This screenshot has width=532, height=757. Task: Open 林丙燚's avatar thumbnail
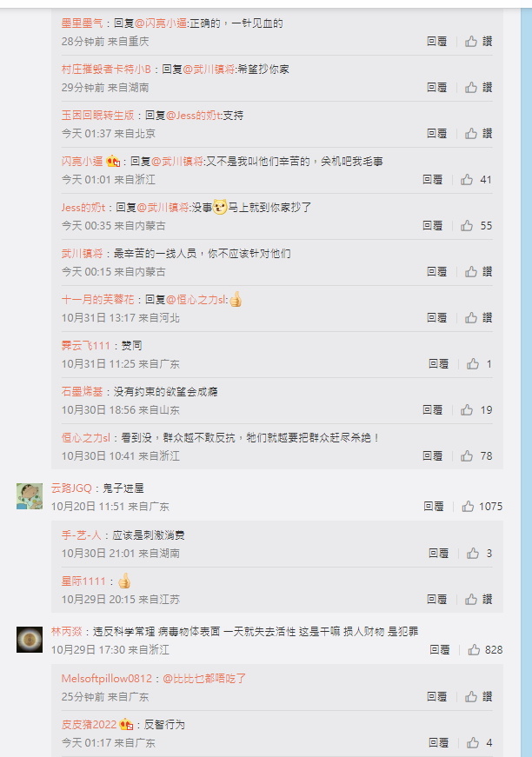[x=30, y=639]
